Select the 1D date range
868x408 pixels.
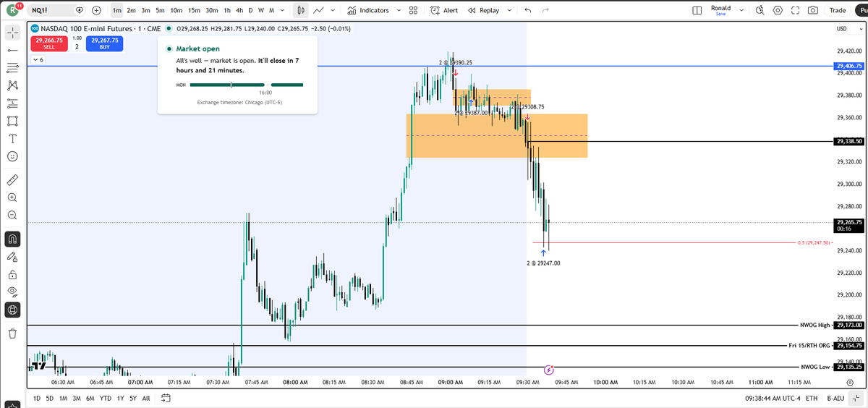pos(37,398)
